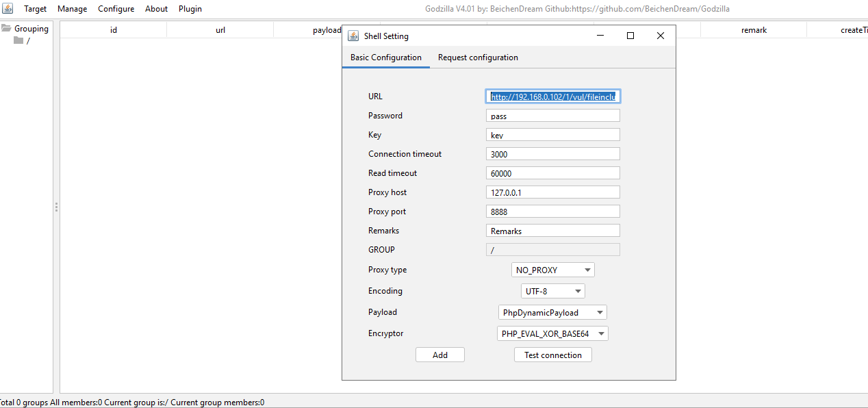Close the Shell Setting dialog
The width and height of the screenshot is (868, 408).
click(661, 36)
